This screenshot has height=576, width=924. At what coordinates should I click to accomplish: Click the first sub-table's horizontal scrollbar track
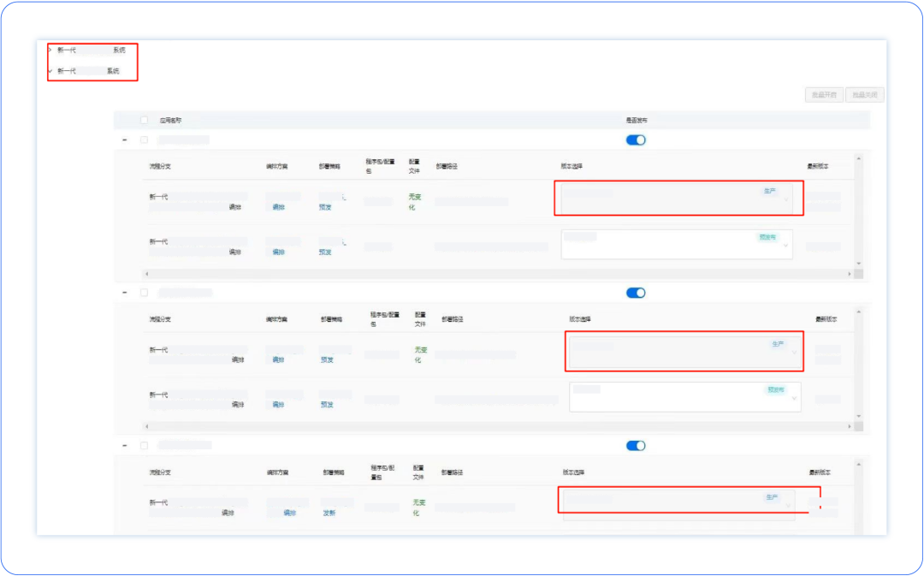coord(498,274)
